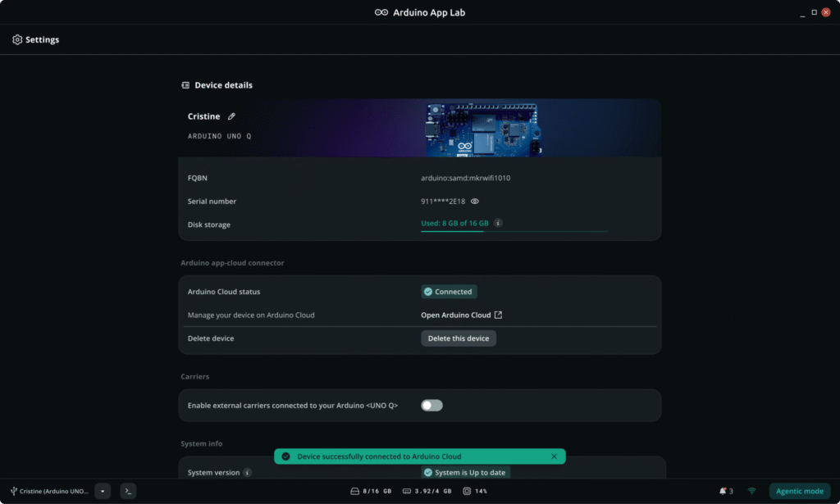Open the notifications bell showing 3
The height and width of the screenshot is (504, 840).
click(726, 491)
